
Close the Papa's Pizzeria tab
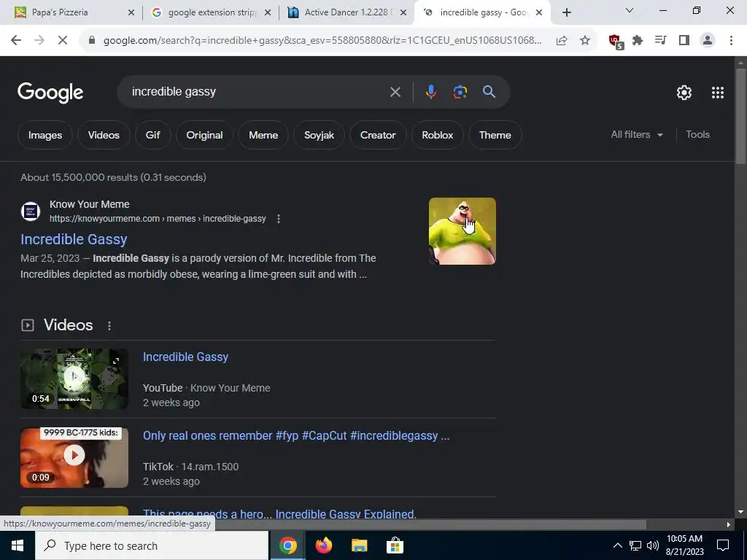coord(131,12)
